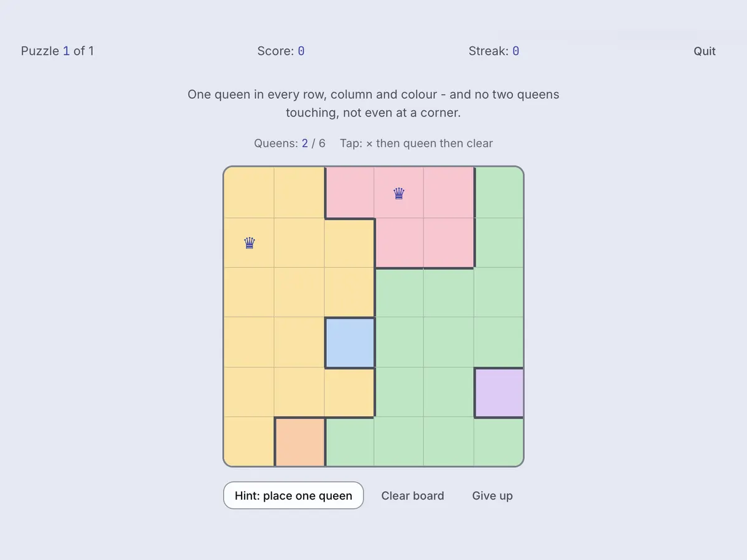Quit the puzzle

point(705,51)
